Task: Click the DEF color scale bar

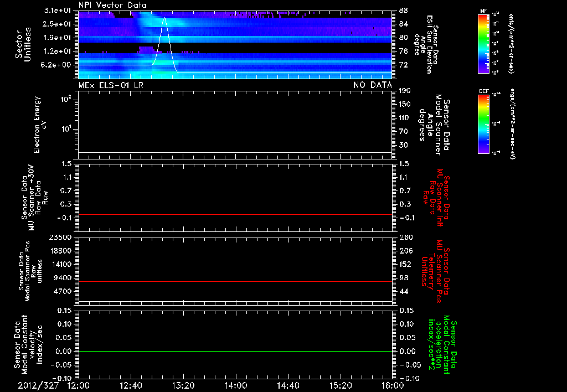Action: 483,124
